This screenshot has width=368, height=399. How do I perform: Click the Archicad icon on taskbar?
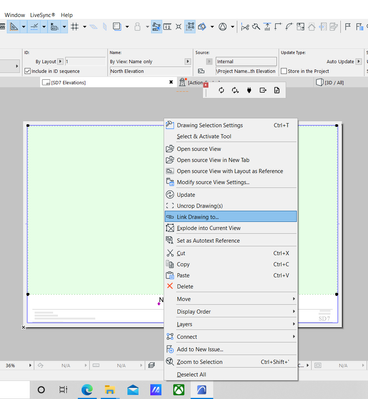point(202,389)
